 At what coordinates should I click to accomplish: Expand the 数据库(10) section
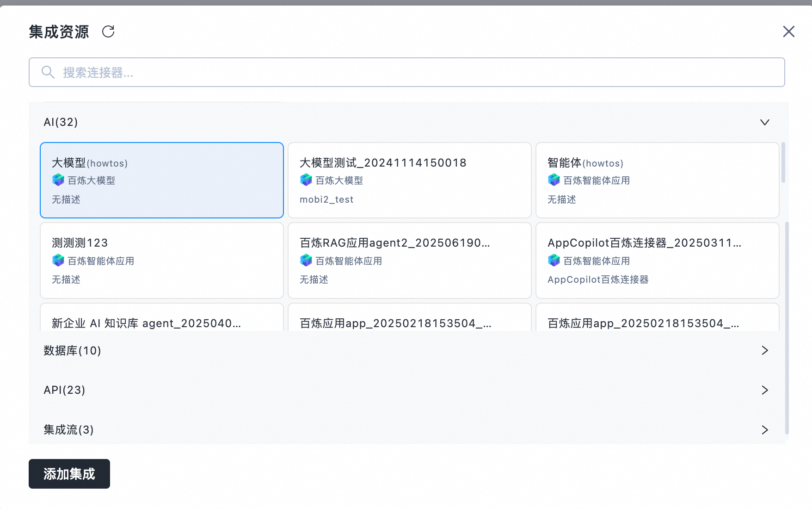765,350
